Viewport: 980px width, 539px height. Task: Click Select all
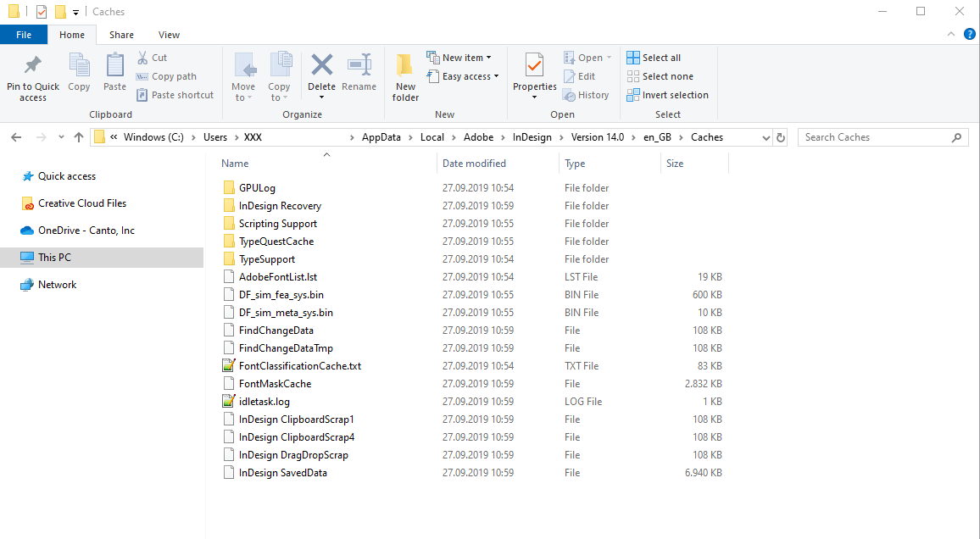click(654, 58)
